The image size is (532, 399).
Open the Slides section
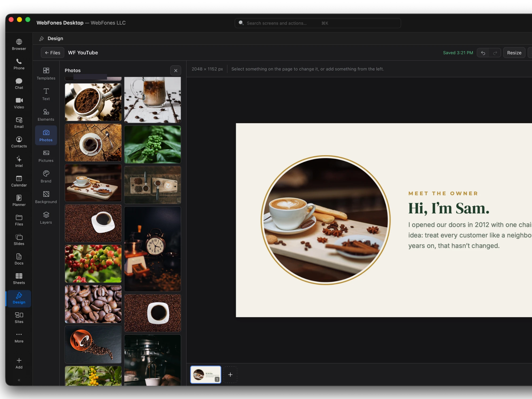pyautogui.click(x=19, y=240)
